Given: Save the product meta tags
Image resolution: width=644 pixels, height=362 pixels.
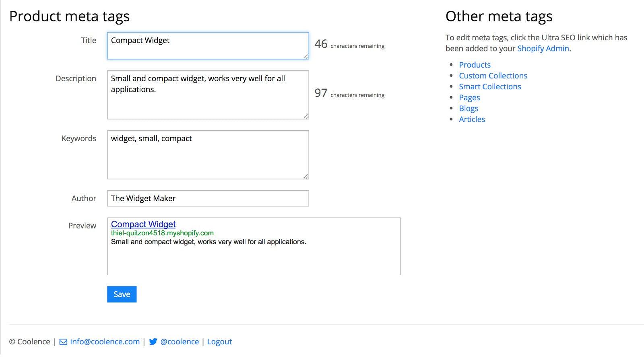Looking at the screenshot, I should click(x=122, y=294).
